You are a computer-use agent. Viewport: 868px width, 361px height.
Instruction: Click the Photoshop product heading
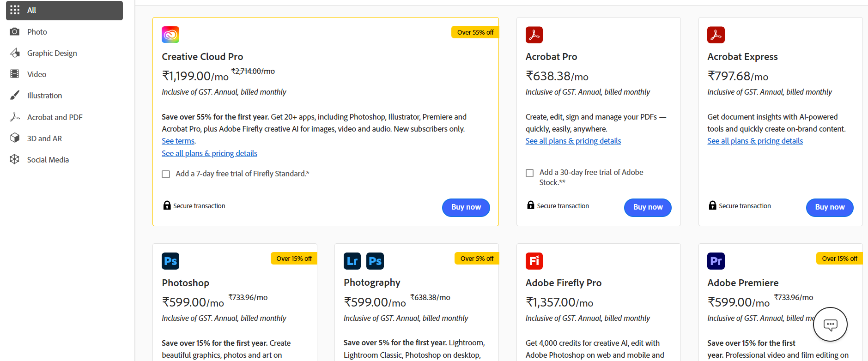pos(185,283)
